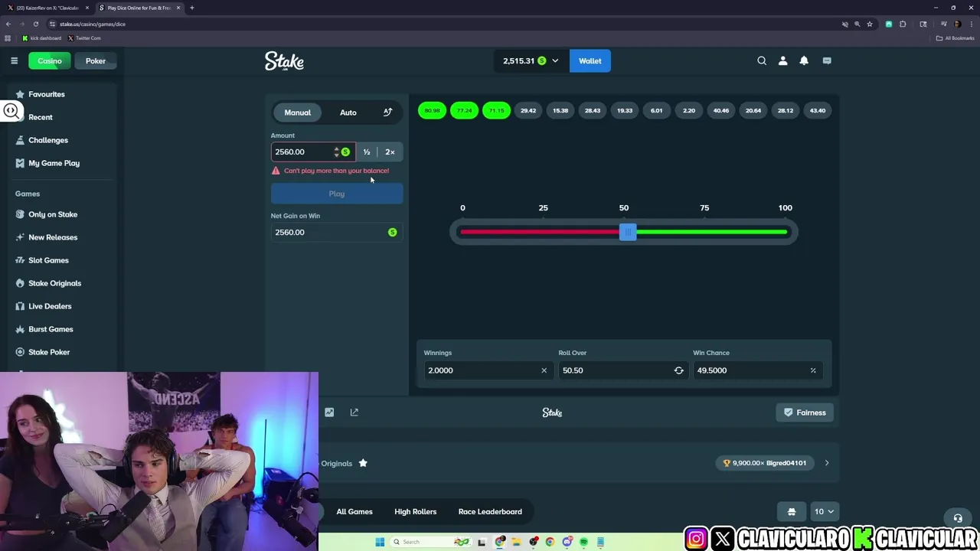This screenshot has width=980, height=551.
Task: Bookmark the page with star icon
Action: click(x=870, y=24)
